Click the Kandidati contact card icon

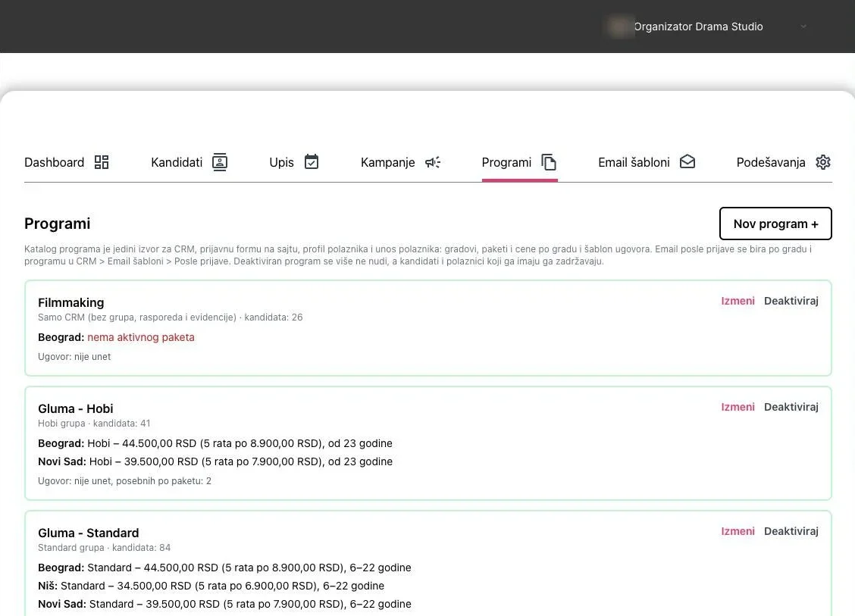(220, 162)
